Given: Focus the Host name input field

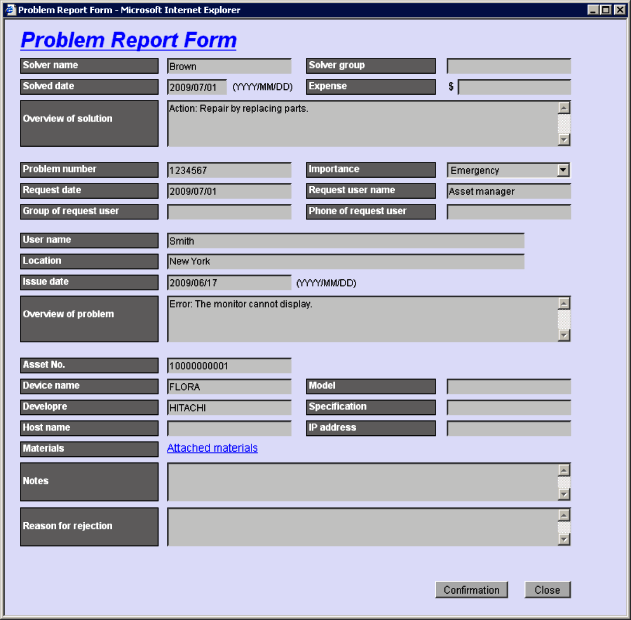Looking at the screenshot, I should point(229,428).
